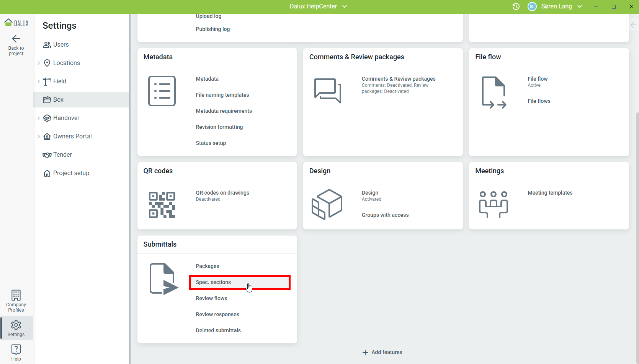Expand the Locations tree item
Viewport: 639px width, 364px height.
point(39,63)
